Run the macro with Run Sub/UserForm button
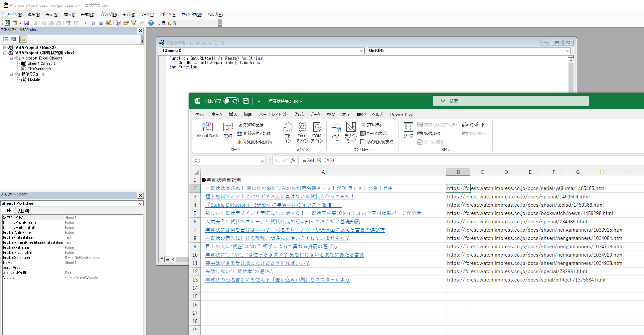Viewport: 644px width, 335px height. tap(85, 23)
